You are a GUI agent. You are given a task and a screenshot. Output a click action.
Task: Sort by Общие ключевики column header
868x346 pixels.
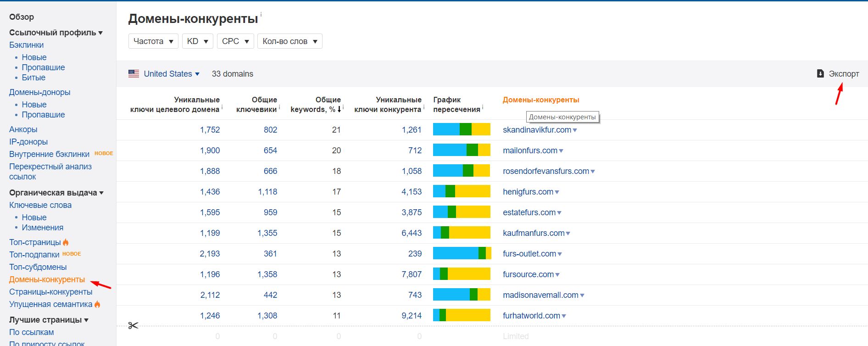click(x=256, y=105)
